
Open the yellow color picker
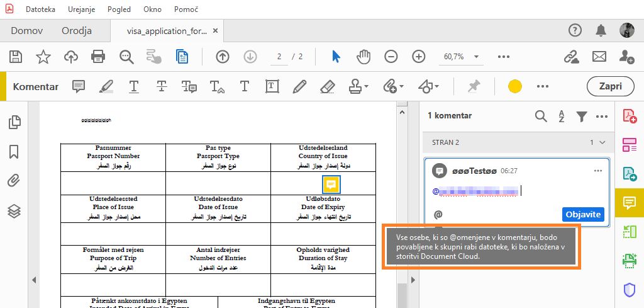click(514, 86)
